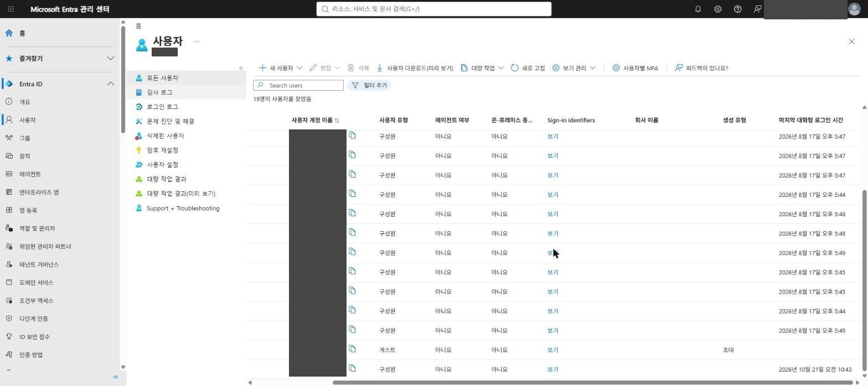Copy the user name in the guest (게스트) row
This screenshot has width=868, height=386.
[352, 349]
